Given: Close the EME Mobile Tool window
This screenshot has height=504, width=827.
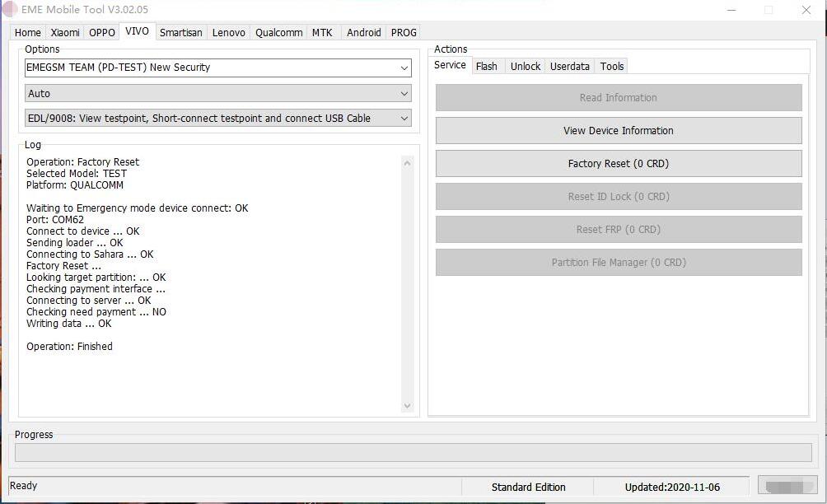Looking at the screenshot, I should [x=806, y=10].
